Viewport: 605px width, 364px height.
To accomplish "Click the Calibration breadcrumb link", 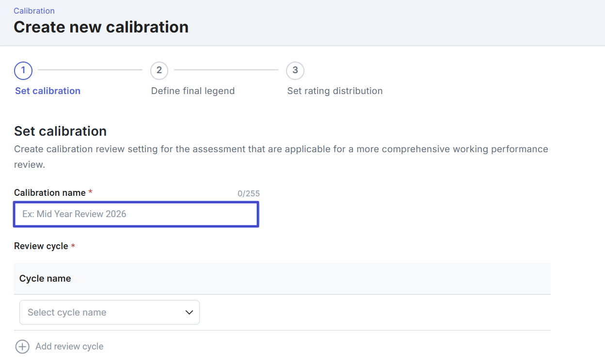I will (x=34, y=11).
